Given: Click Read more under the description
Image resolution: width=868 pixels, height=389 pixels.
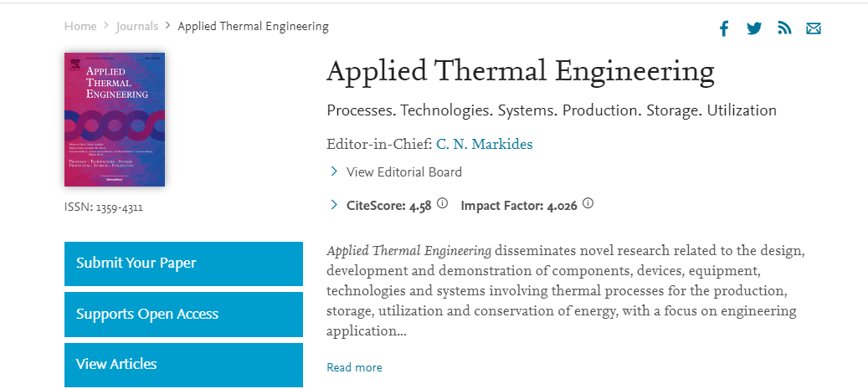Looking at the screenshot, I should (354, 367).
